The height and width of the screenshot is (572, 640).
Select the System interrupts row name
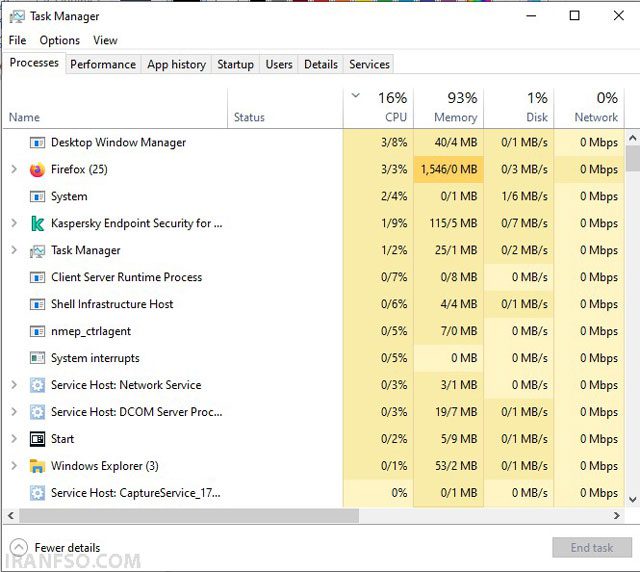coord(95,358)
